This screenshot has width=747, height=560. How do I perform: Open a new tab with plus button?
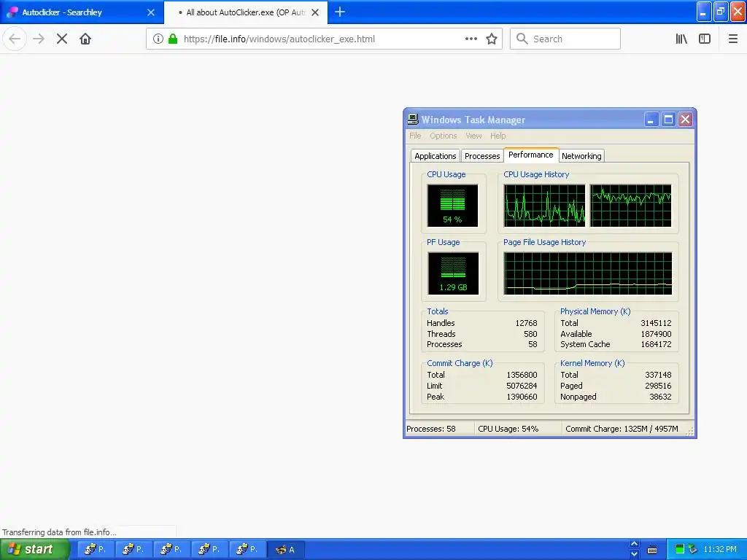tap(340, 12)
